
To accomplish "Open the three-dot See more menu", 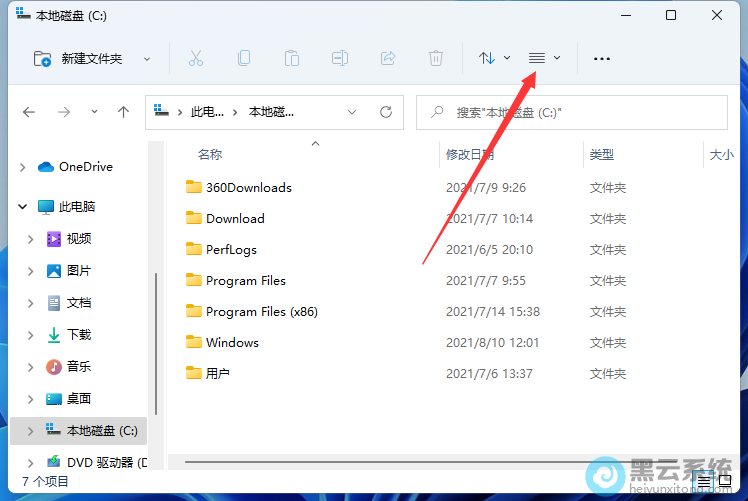I will 601,58.
